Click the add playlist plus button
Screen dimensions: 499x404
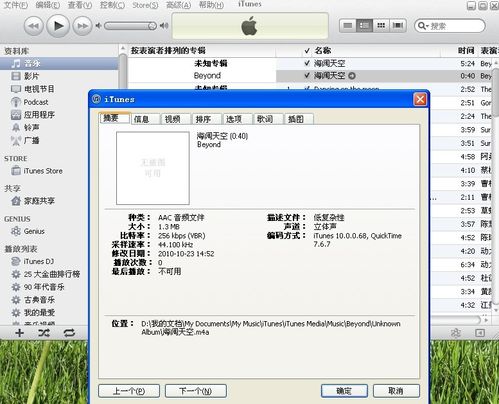(x=20, y=333)
